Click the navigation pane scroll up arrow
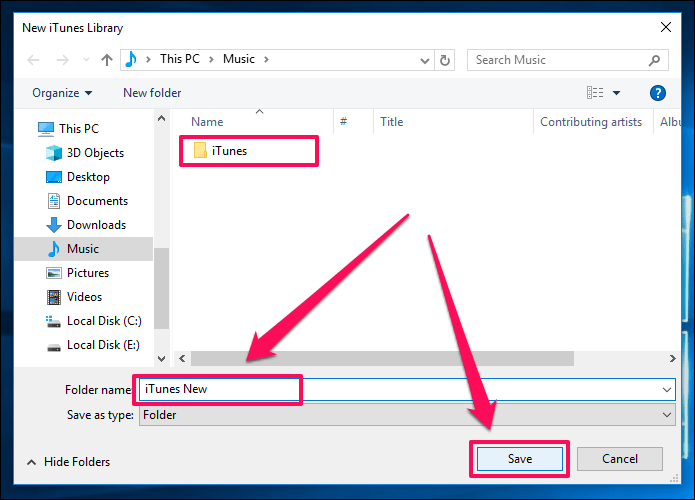Screen dimensions: 695x500 point(162,118)
